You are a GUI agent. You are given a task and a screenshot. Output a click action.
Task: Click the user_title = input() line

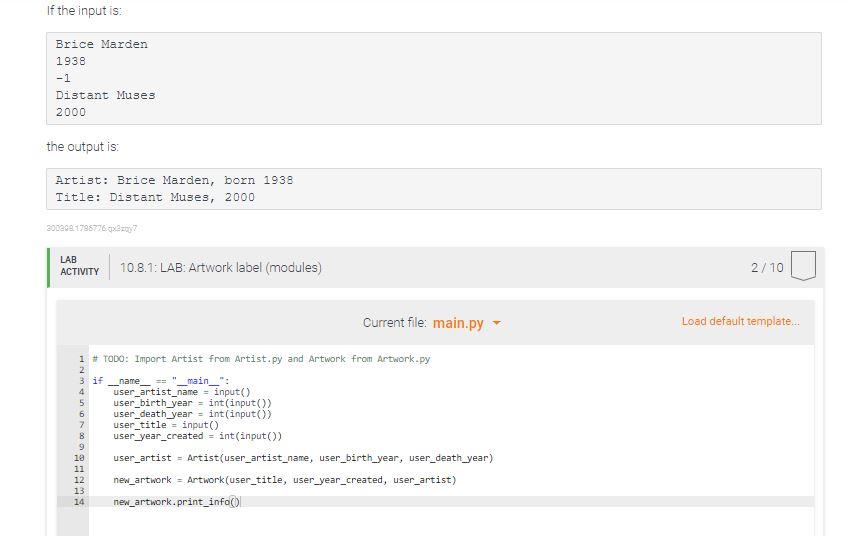166,425
